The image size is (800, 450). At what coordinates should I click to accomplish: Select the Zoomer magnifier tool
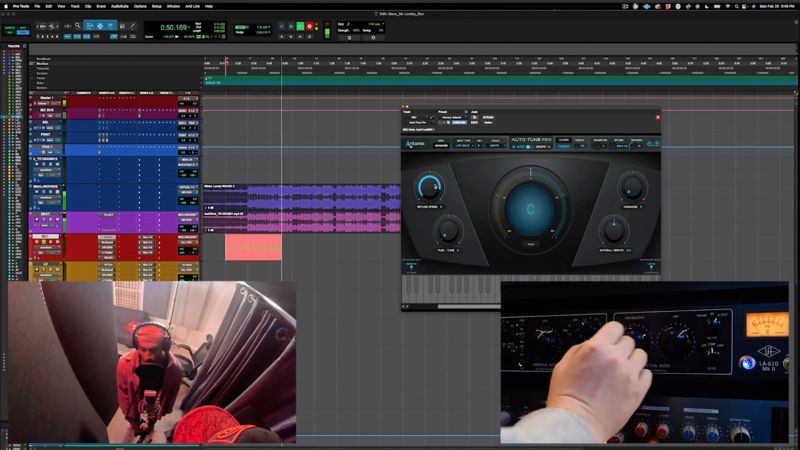78,26
